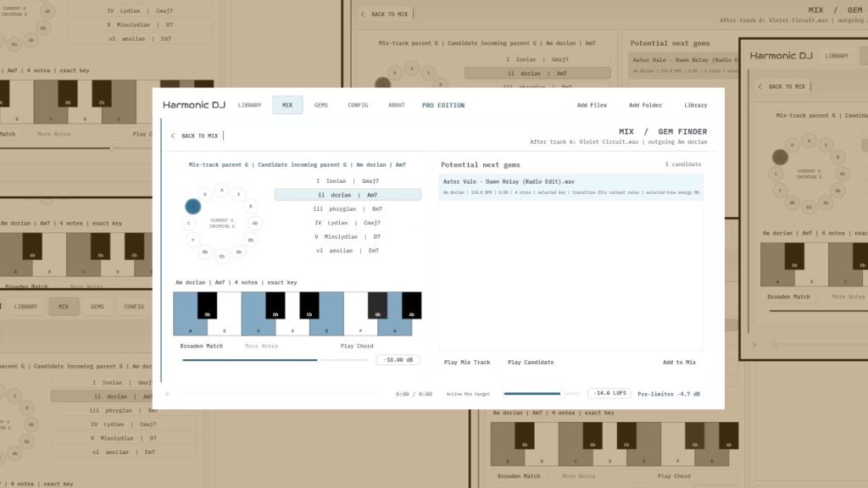Screen dimensions: 868x488
Task: Click the -14.0 LUFS value field
Action: (x=609, y=393)
